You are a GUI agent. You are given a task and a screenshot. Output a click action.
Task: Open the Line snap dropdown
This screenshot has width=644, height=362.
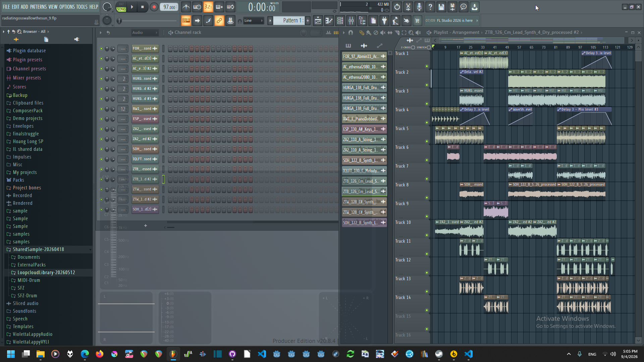[x=253, y=21]
